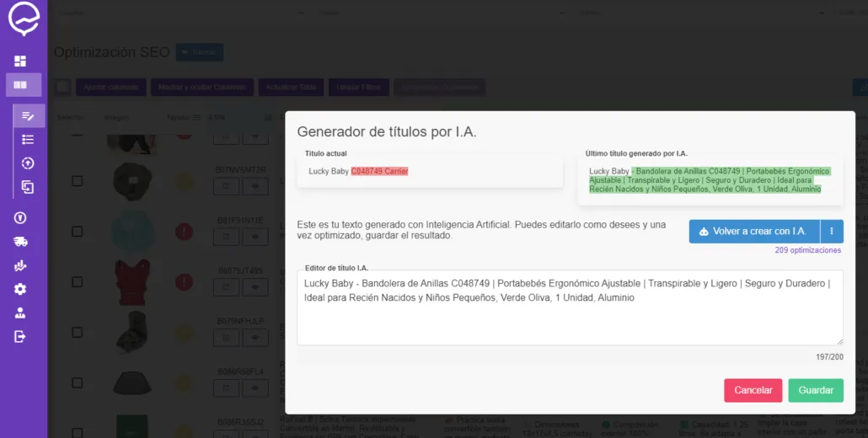
Task: Click external-link icon for ASIN B0079JT49S
Action: (x=226, y=287)
